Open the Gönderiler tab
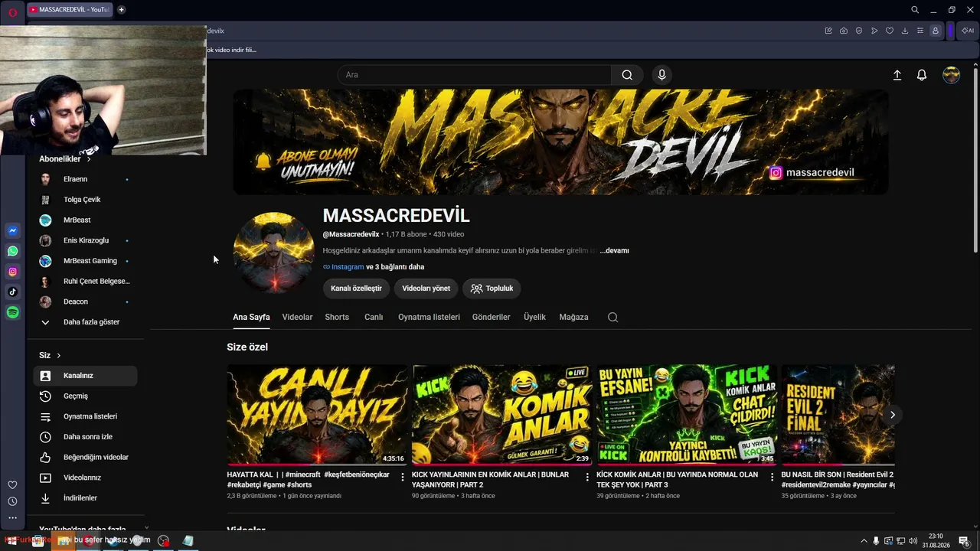 coord(491,317)
